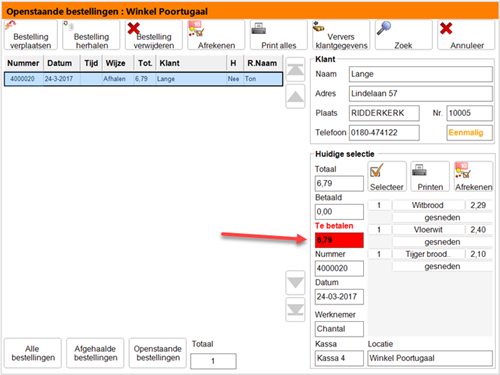Sort by Tijd column header
500x375 pixels.
(x=91, y=63)
